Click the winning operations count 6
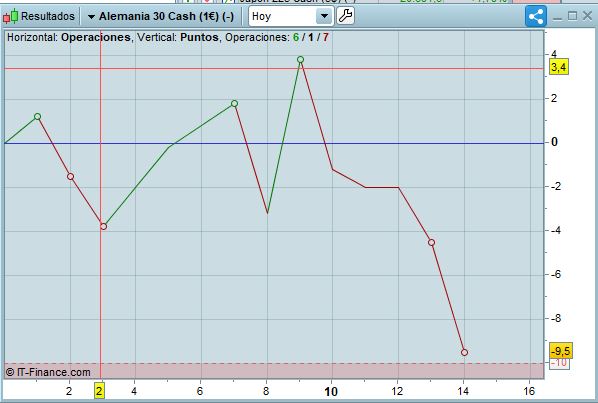 (x=296, y=37)
